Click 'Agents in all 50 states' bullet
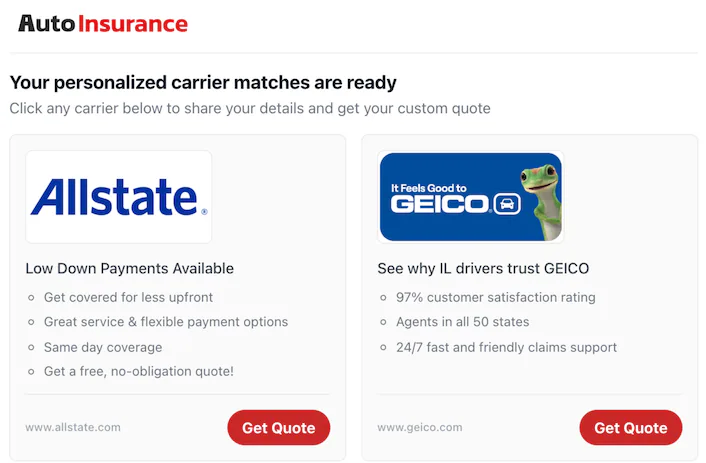 pos(455,322)
